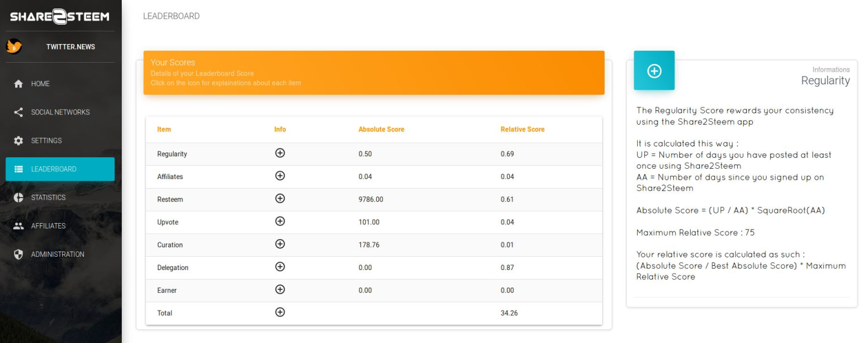
Task: Click the Total row label
Action: [165, 313]
